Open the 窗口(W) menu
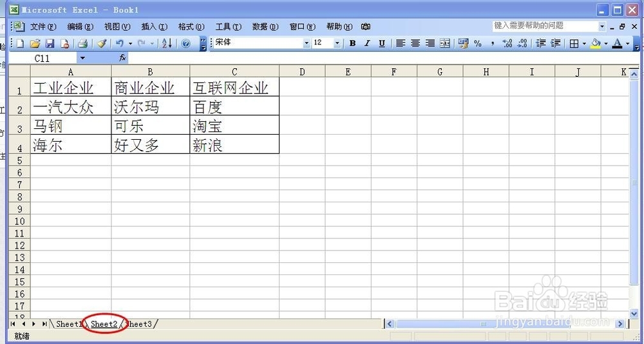This screenshot has width=644, height=344. tap(302, 26)
